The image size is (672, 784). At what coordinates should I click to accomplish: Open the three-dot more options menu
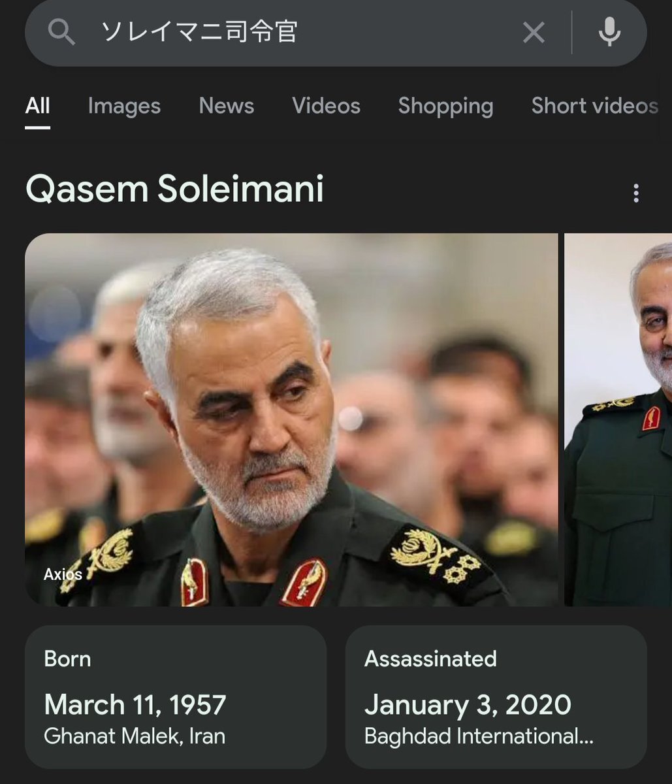coord(636,193)
